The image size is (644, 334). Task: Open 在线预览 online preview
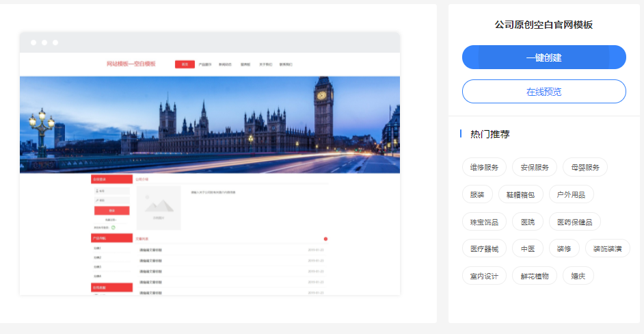coord(544,92)
